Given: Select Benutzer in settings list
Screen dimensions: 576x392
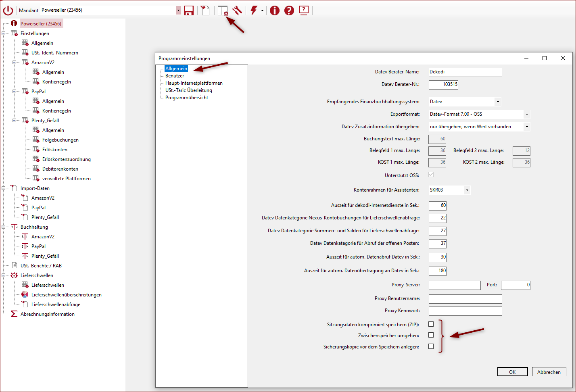Looking at the screenshot, I should (x=175, y=76).
